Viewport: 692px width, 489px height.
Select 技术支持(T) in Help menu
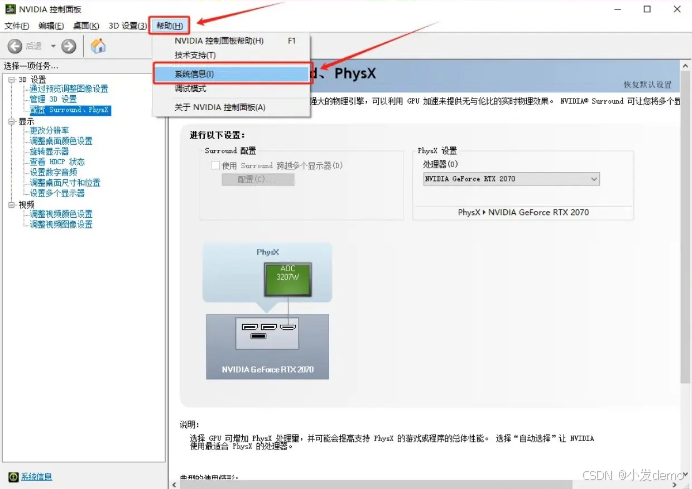(x=232, y=55)
